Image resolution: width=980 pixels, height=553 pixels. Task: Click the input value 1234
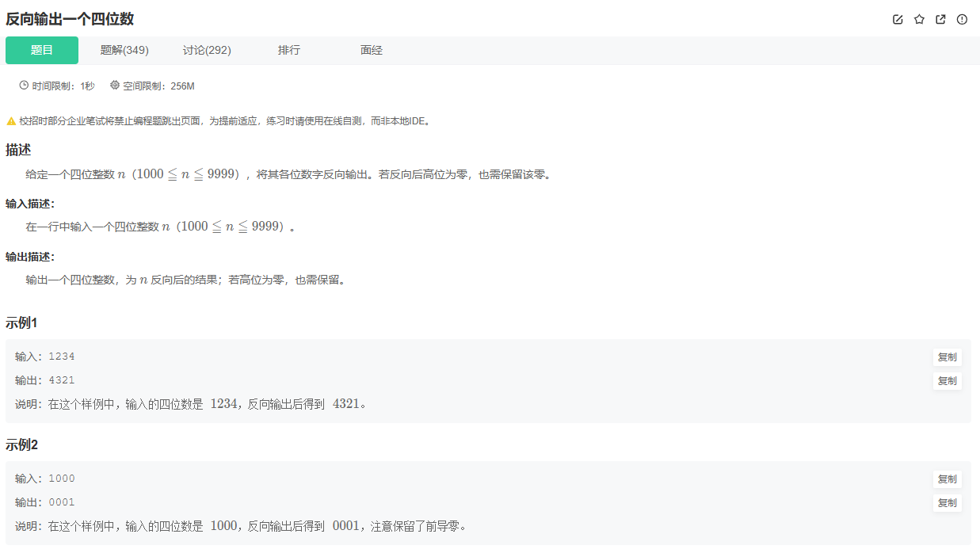(62, 357)
